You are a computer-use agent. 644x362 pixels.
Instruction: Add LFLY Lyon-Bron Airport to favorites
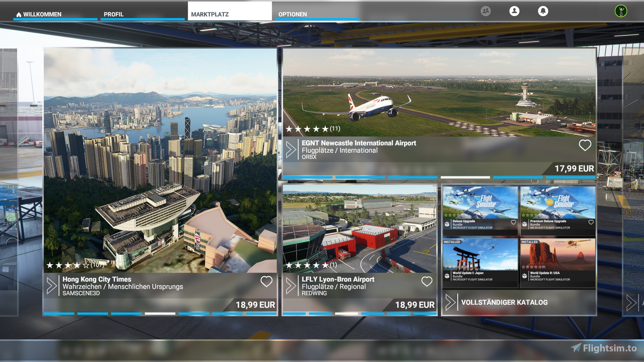pyautogui.click(x=426, y=281)
